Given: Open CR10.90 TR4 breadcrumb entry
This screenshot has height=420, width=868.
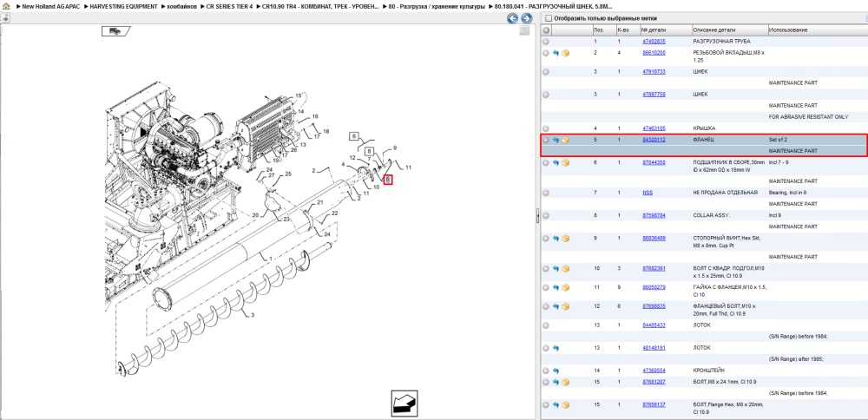Looking at the screenshot, I should click(x=320, y=5).
